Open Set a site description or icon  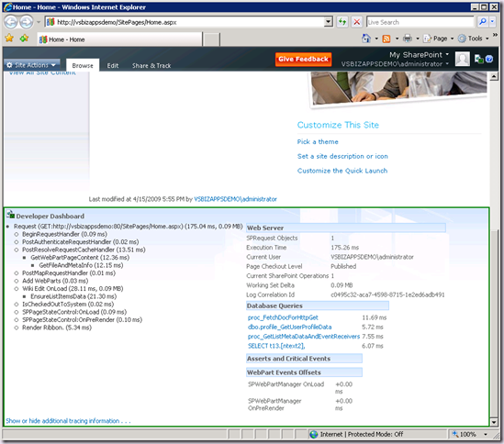coord(342,156)
